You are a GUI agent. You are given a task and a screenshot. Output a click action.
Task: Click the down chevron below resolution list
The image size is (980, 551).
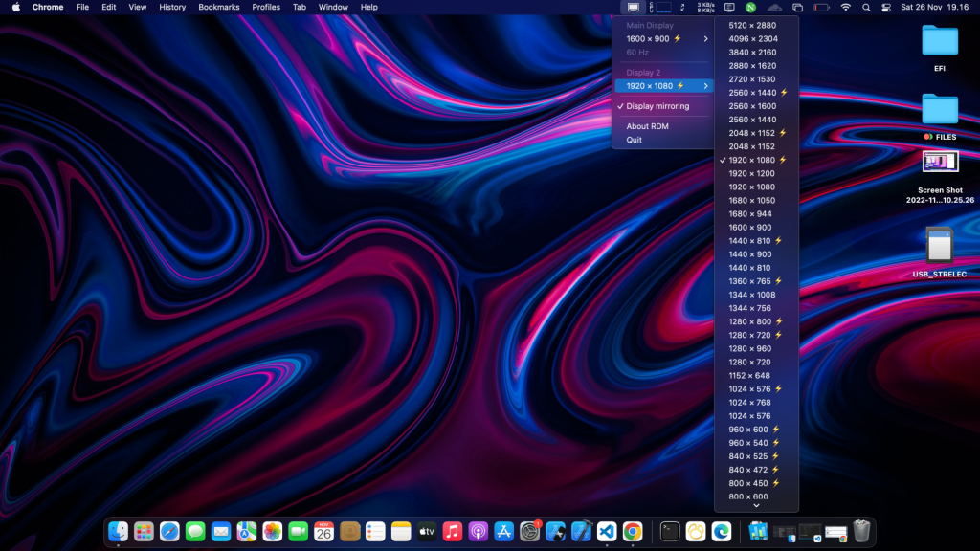click(756, 506)
